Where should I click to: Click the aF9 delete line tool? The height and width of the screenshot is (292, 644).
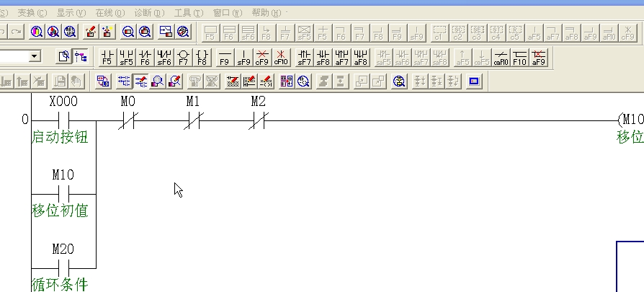point(538,57)
